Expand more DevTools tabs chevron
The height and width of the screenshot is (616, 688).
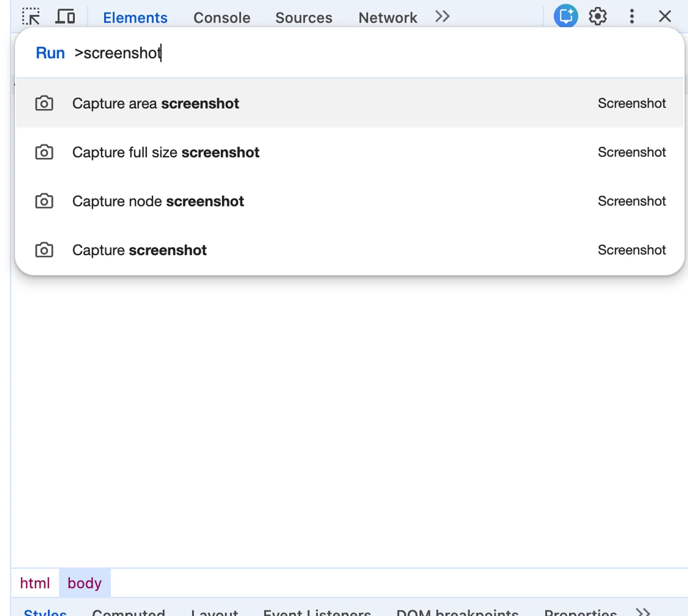(442, 17)
